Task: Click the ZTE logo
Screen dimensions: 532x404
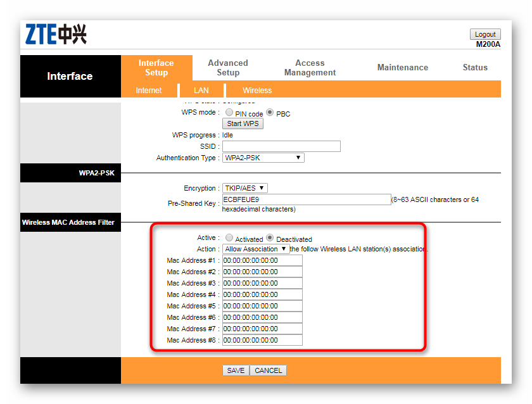Action: point(56,34)
